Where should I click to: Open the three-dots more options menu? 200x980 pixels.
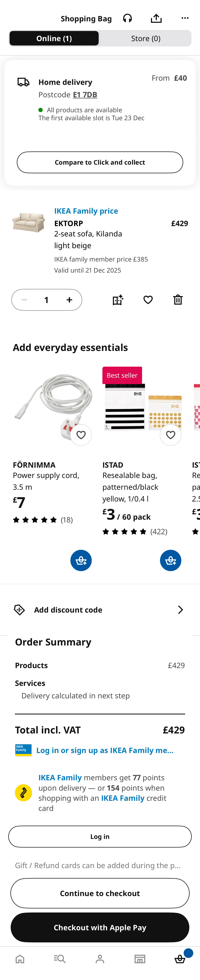point(185,18)
